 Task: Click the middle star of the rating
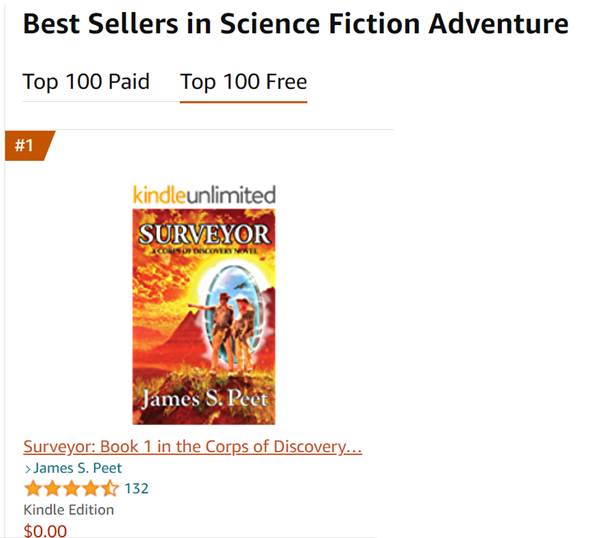pyautogui.click(x=71, y=489)
